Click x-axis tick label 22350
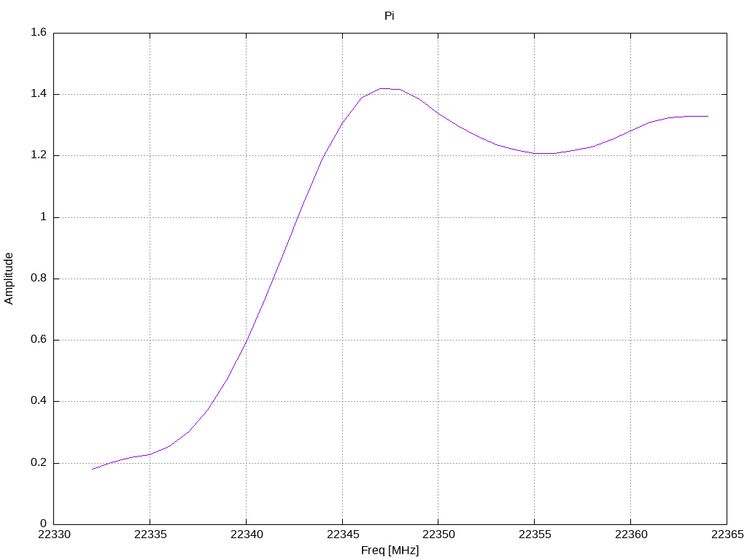747x560 pixels. coord(438,534)
